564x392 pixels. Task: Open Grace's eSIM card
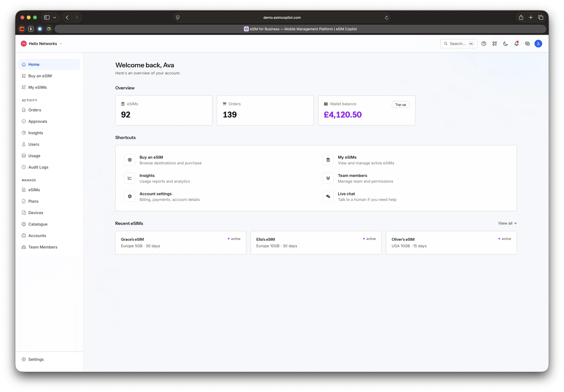pyautogui.click(x=180, y=243)
